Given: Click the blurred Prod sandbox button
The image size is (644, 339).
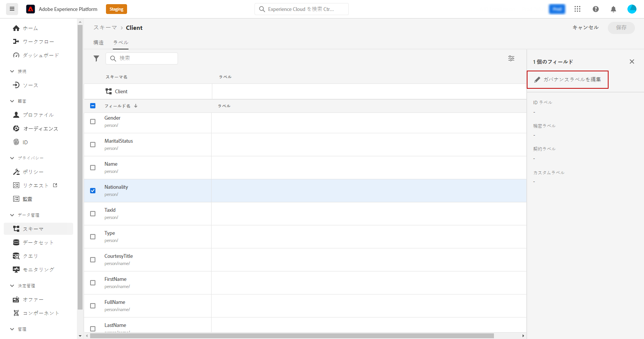Looking at the screenshot, I should [557, 9].
